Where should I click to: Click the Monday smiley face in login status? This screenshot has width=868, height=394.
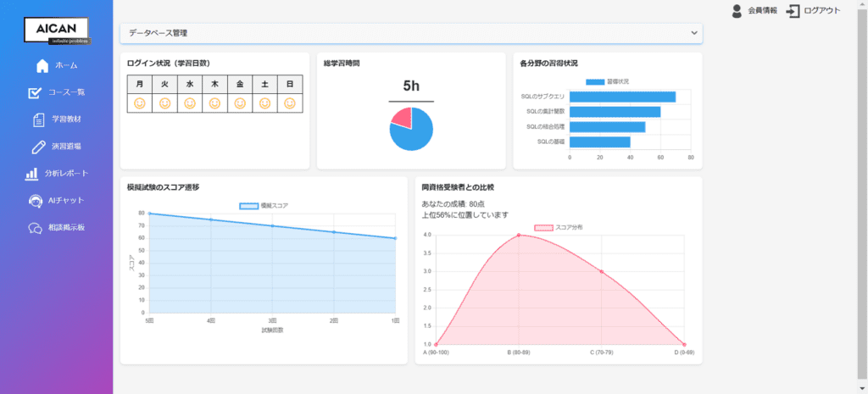pyautogui.click(x=139, y=103)
